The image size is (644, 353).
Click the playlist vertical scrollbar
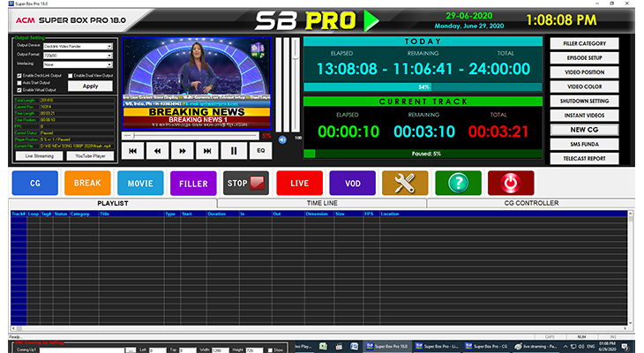click(631, 269)
